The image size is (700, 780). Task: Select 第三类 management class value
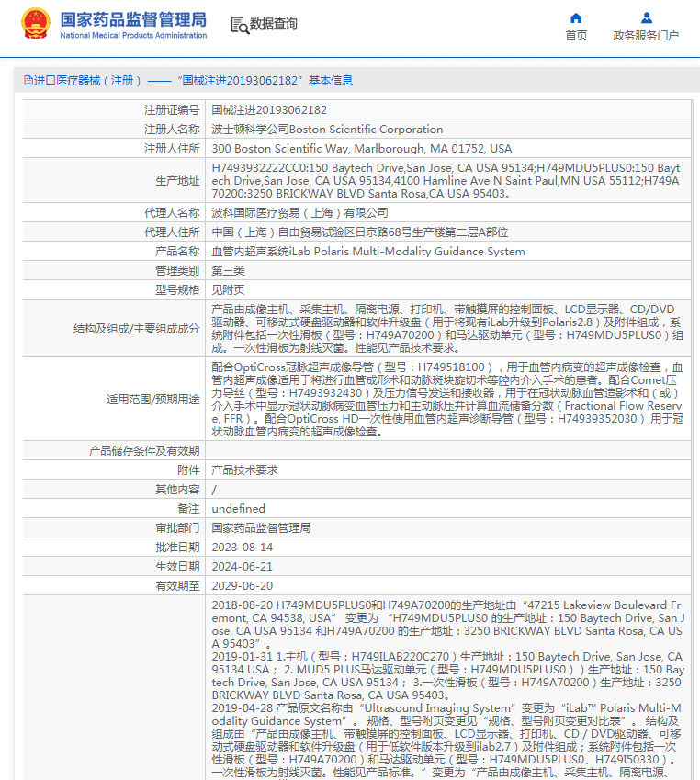click(228, 271)
